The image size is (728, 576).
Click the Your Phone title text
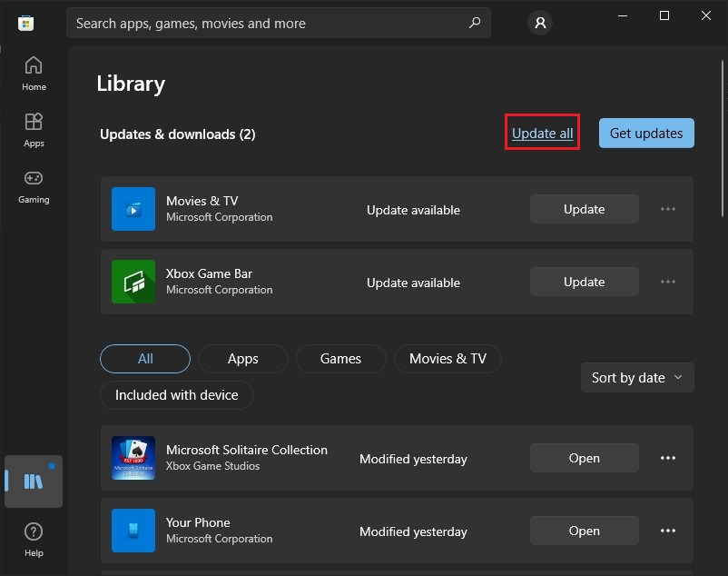(198, 522)
